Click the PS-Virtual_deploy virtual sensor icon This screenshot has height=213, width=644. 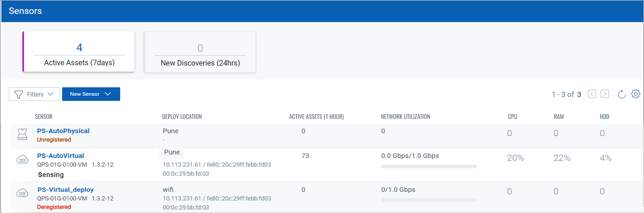22,193
